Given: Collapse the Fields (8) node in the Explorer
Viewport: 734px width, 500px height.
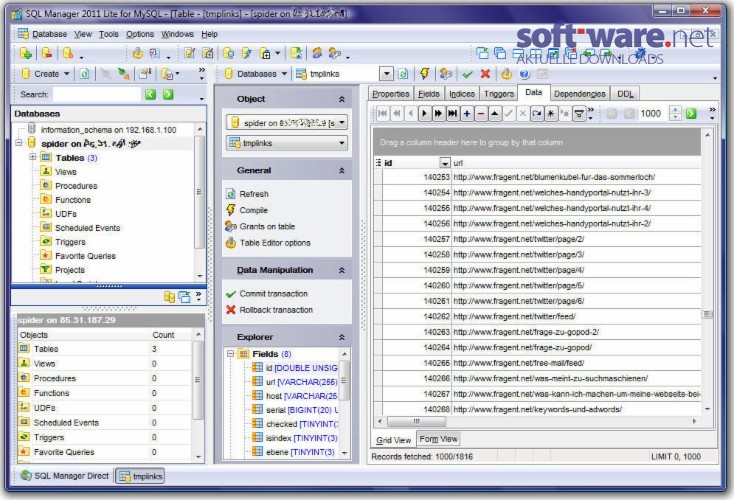Looking at the screenshot, I should (230, 353).
